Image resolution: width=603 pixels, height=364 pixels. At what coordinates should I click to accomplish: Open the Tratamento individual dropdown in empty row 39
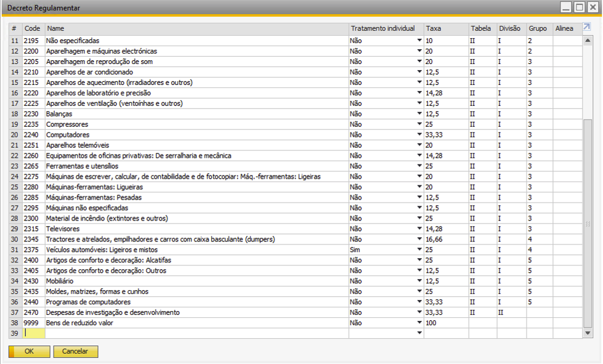[419, 333]
